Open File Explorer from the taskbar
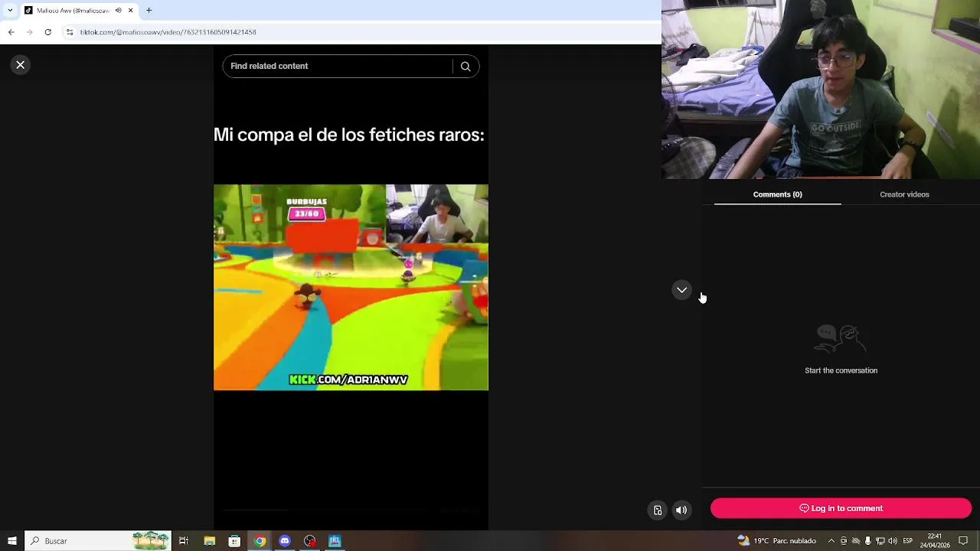Viewport: 980px width, 551px height. (x=209, y=541)
